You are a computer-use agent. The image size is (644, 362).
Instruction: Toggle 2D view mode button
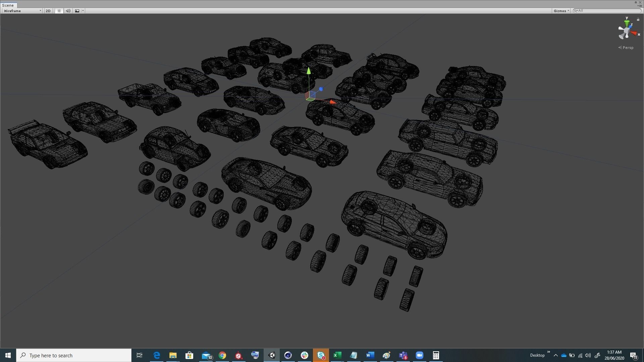click(x=48, y=11)
